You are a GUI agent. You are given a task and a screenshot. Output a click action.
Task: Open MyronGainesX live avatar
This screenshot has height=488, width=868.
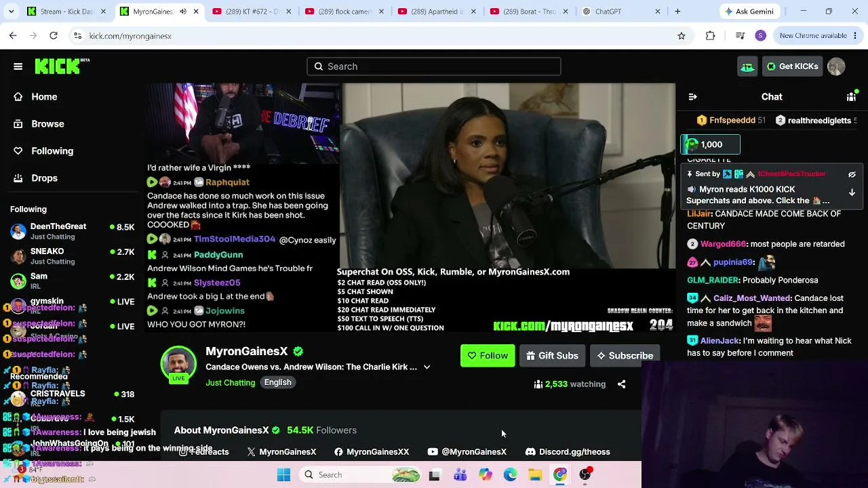(178, 364)
